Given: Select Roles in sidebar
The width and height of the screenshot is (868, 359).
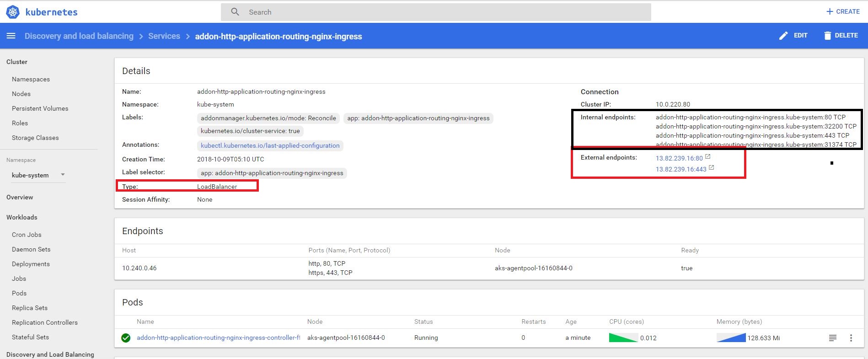Looking at the screenshot, I should pos(20,123).
